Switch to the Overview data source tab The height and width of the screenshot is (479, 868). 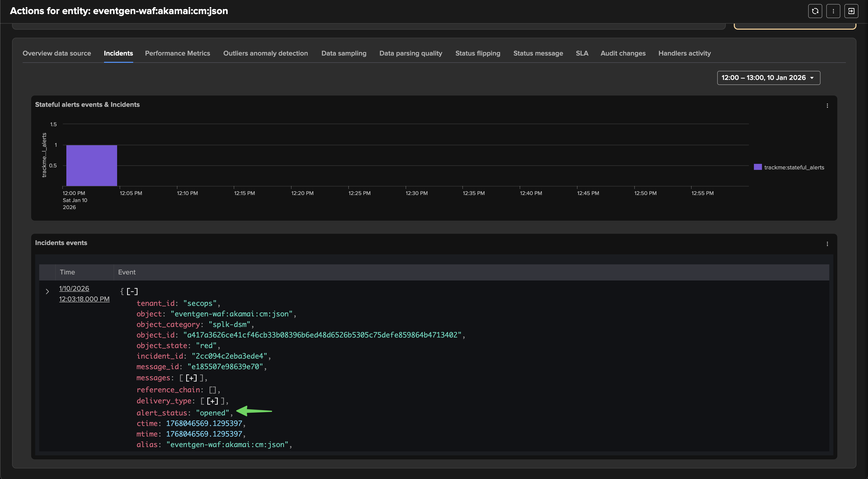click(x=57, y=53)
